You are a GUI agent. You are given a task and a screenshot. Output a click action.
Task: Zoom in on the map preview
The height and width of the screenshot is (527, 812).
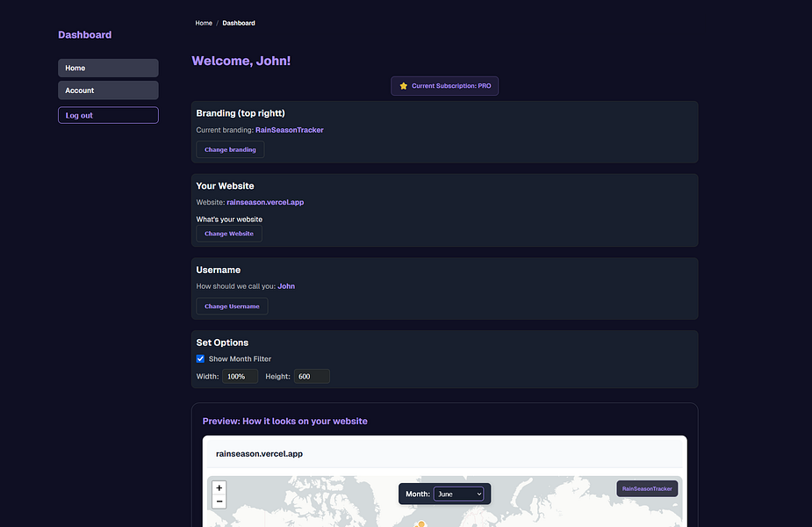tap(219, 487)
